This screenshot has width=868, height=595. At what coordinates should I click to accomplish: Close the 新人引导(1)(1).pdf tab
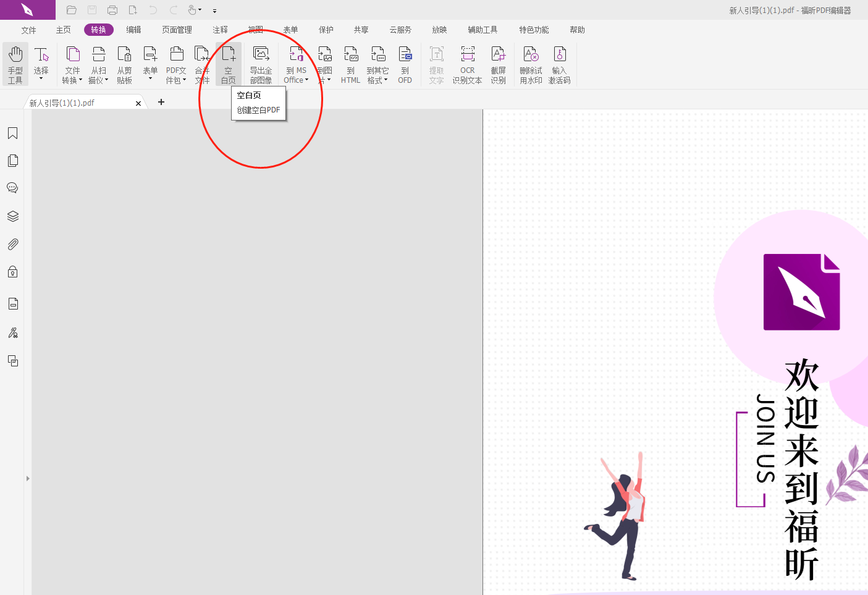[x=138, y=103]
